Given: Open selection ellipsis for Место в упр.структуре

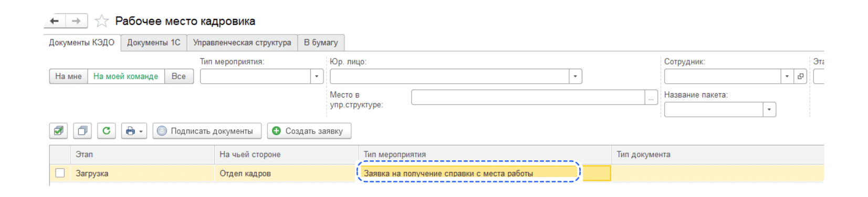Looking at the screenshot, I should click(x=651, y=97).
